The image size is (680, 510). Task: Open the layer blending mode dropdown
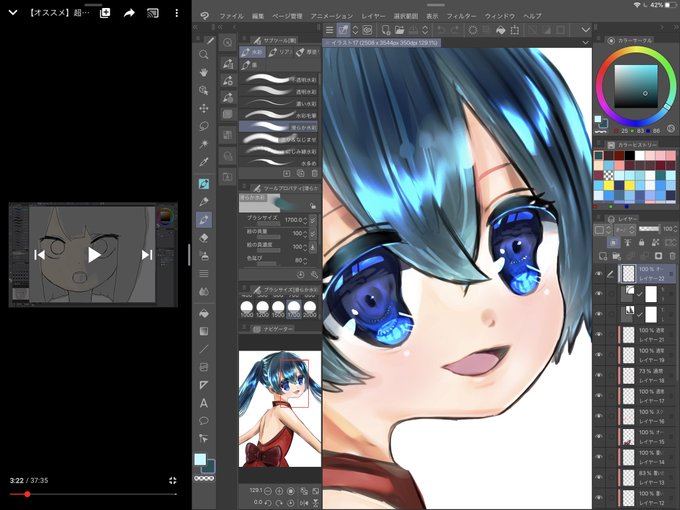coord(626,229)
